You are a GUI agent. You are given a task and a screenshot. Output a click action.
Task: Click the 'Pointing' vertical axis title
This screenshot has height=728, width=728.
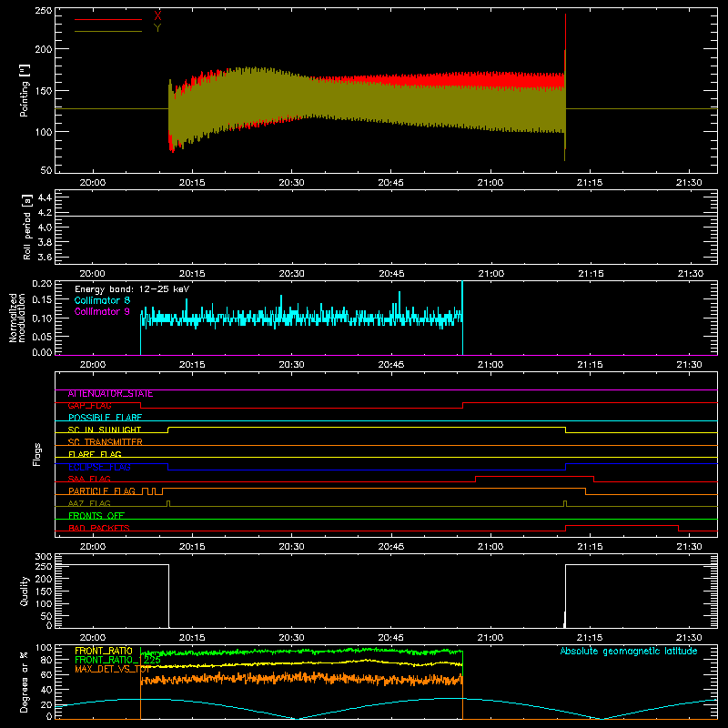click(x=25, y=90)
